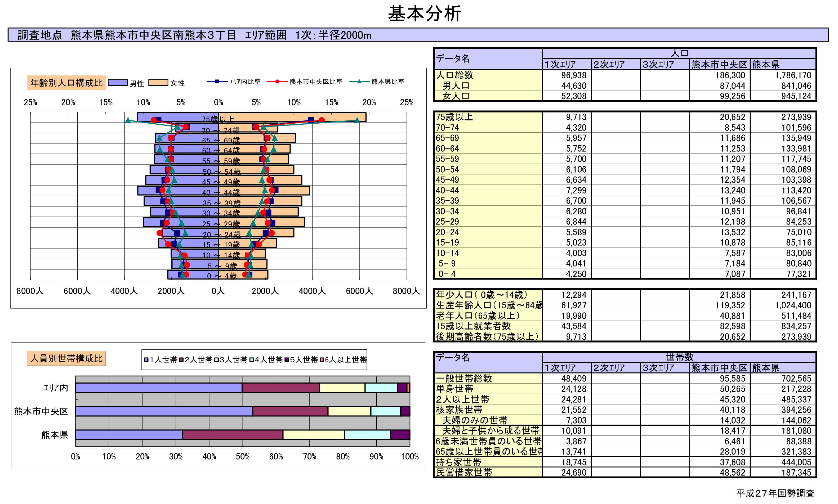The image size is (838, 504).
Task: Select the value 3,867 cell
Action: [567, 441]
